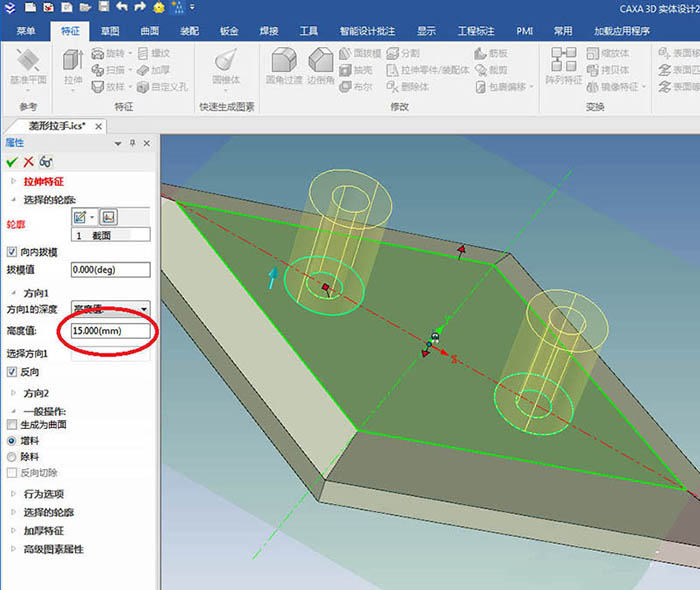The image size is (700, 590).
Task: Switch to the 装配 ribbon tab
Action: (x=189, y=31)
